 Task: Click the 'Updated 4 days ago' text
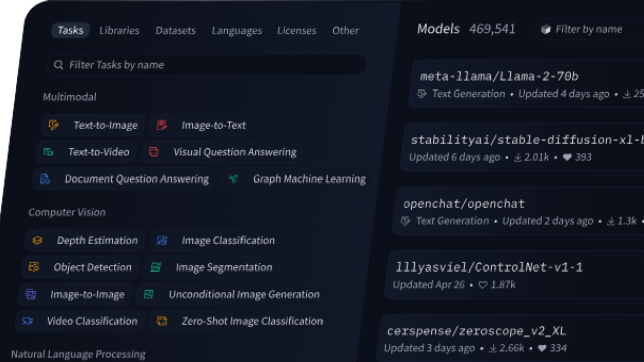(564, 94)
